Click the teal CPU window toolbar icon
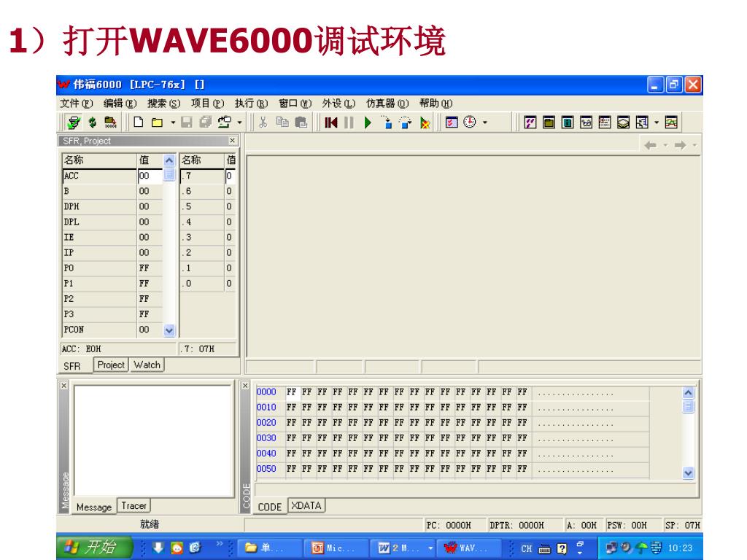This screenshot has width=747, height=560. 568,122
